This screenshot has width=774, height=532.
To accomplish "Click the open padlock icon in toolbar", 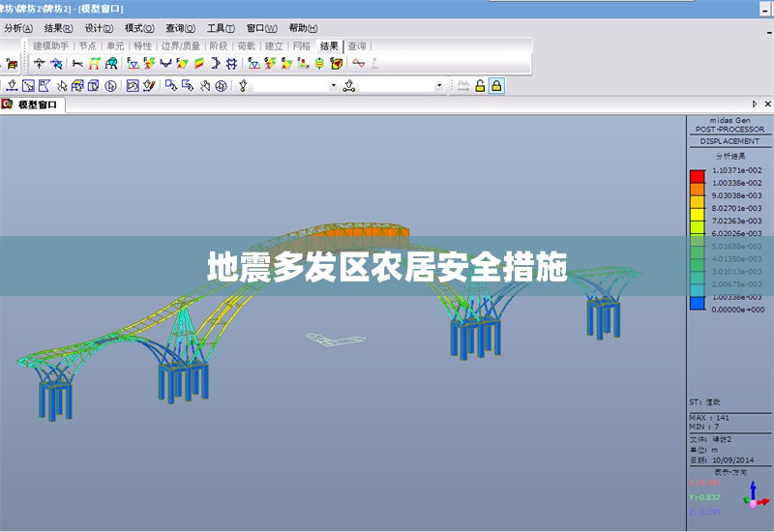I will pos(480,86).
